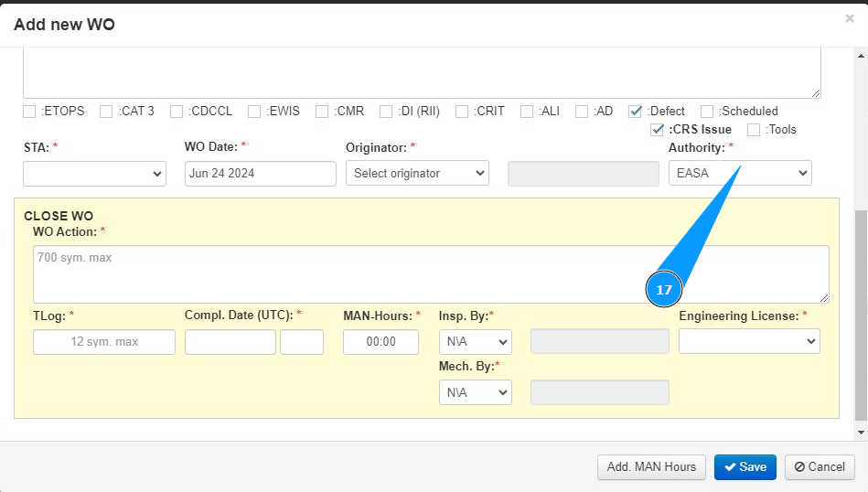Close the Add new WO dialog
Screen dimensions: 868x492
pyautogui.click(x=850, y=18)
